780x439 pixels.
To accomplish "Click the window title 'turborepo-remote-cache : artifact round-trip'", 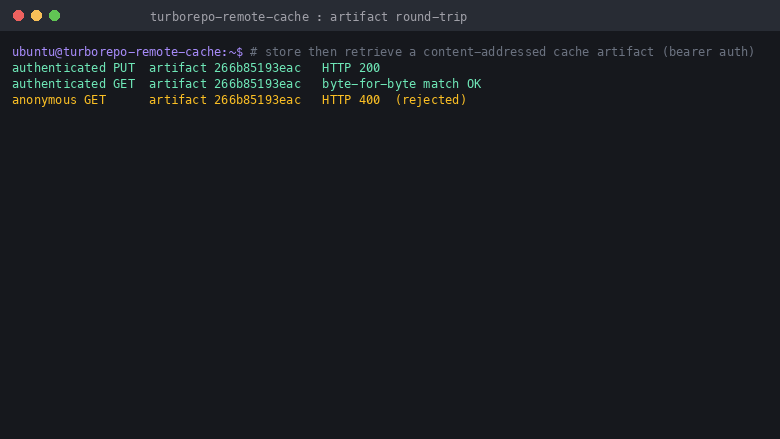I will click(x=308, y=17).
